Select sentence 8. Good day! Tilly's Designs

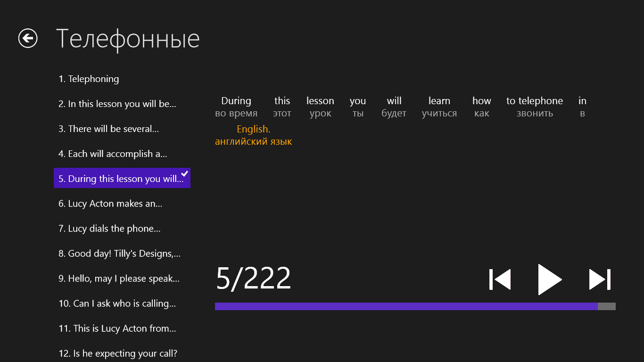pos(122,254)
